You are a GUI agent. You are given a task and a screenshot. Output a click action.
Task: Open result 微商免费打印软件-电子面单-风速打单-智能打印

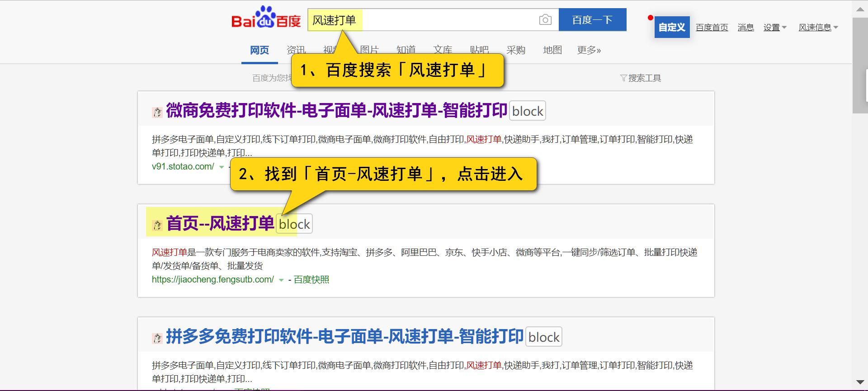(336, 111)
